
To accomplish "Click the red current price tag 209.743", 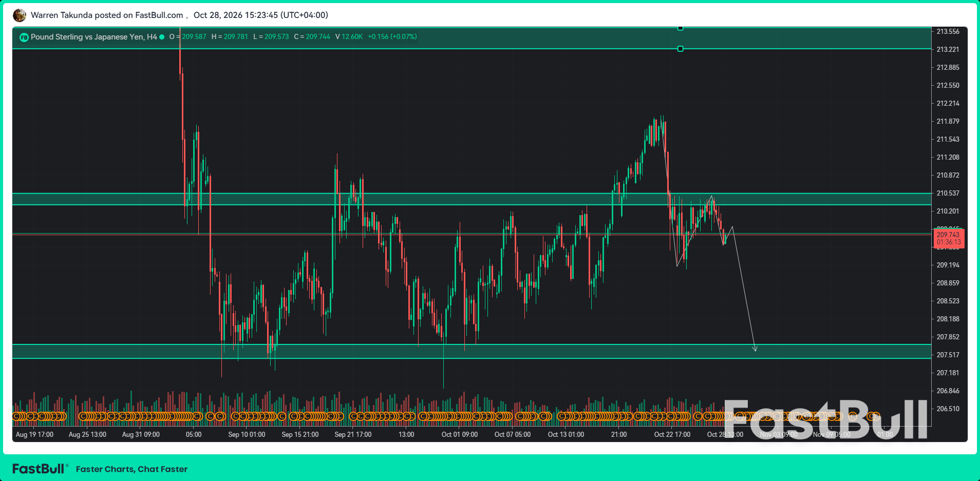I will pyautogui.click(x=949, y=238).
